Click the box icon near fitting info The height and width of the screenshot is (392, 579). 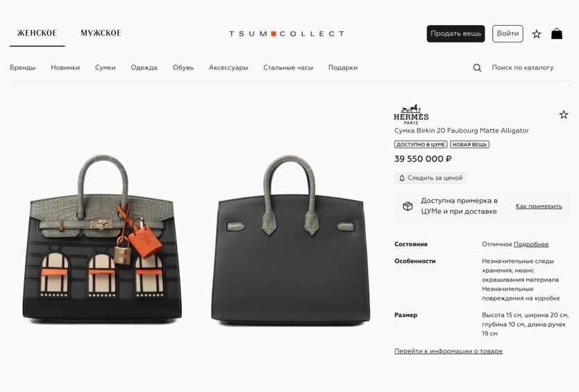(x=408, y=206)
